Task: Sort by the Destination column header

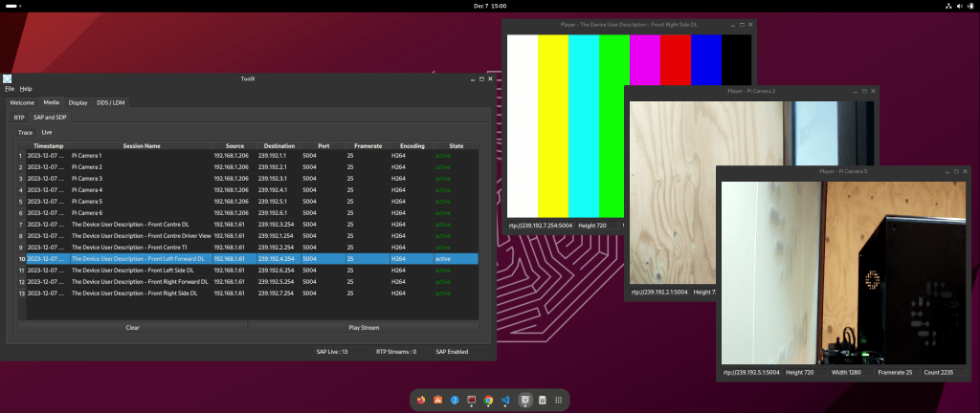Action: [278, 146]
